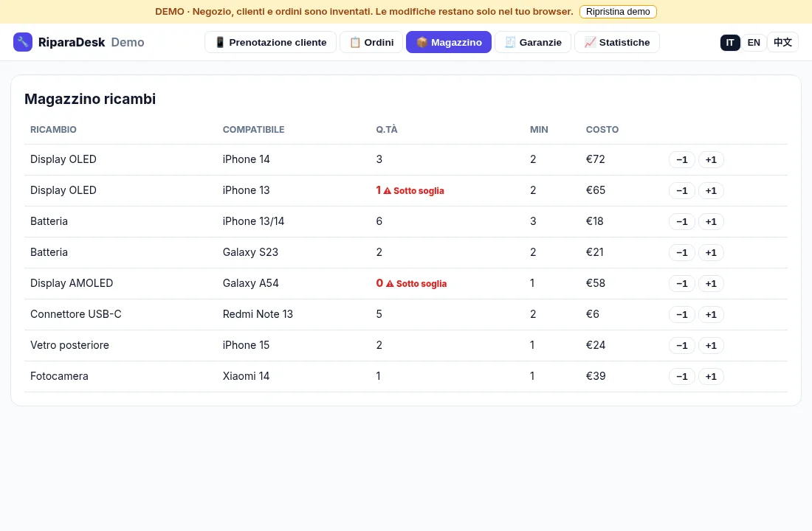The width and height of the screenshot is (812, 531).
Task: Select the IT language option
Action: click(729, 43)
